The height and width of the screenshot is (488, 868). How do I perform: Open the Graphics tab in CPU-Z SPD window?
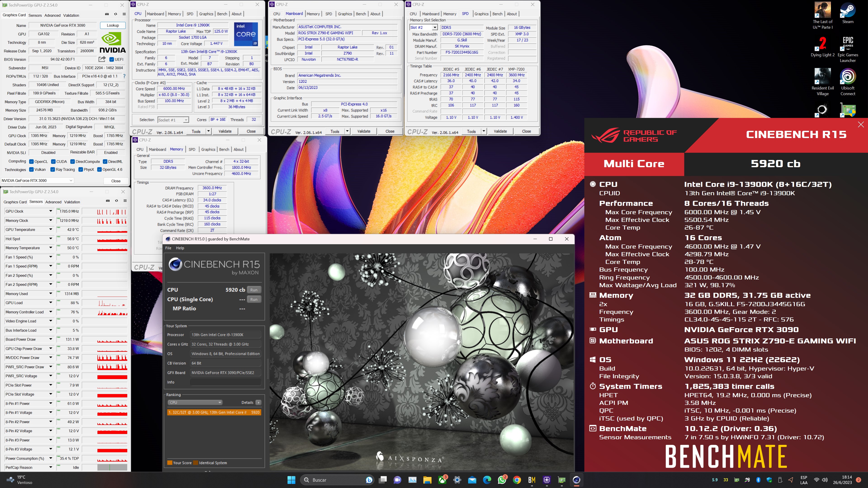click(481, 14)
